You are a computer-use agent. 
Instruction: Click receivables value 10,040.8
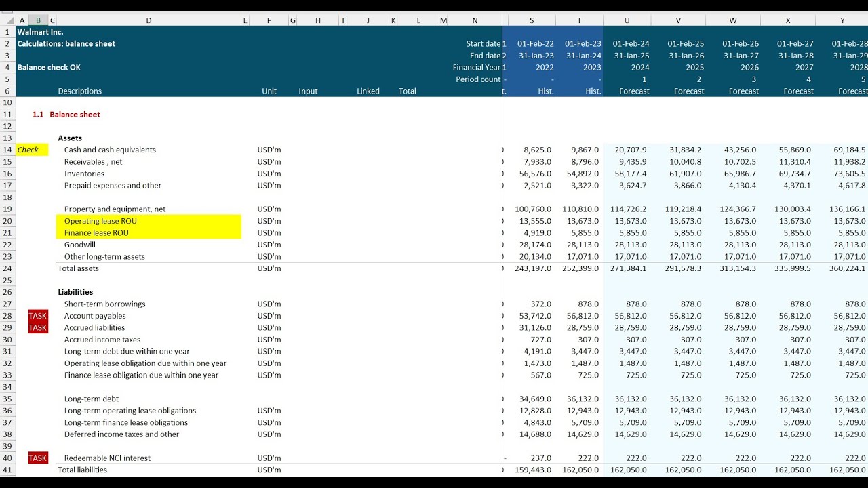[687, 162]
